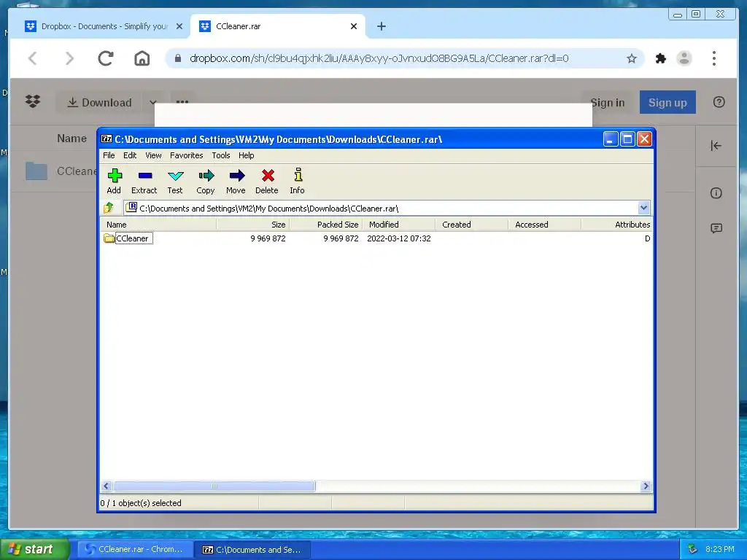747x560 pixels.
Task: Sort by the Attributes column header
Action: (616, 225)
